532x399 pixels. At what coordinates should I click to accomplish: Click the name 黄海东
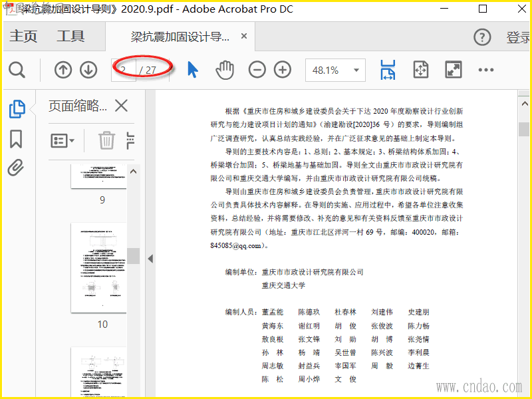point(273,326)
